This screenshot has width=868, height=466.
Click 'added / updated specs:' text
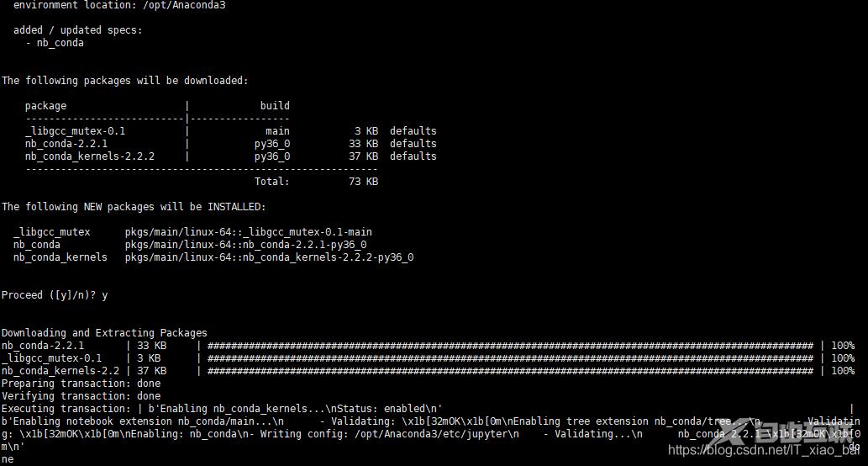pos(77,30)
